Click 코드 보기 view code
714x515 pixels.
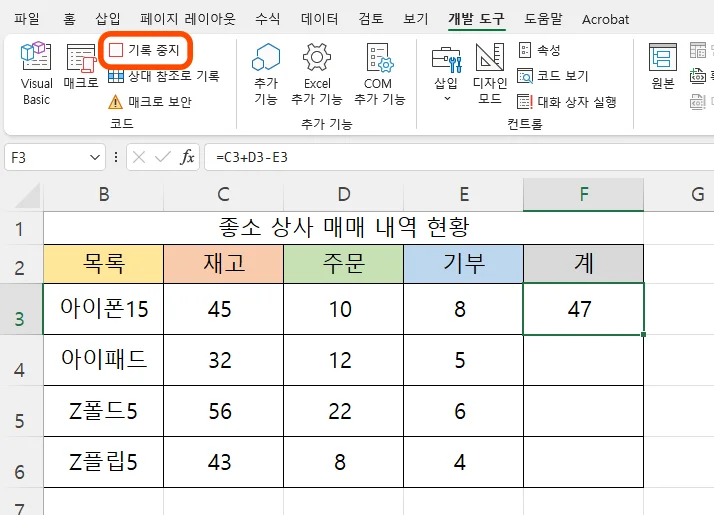[x=553, y=76]
